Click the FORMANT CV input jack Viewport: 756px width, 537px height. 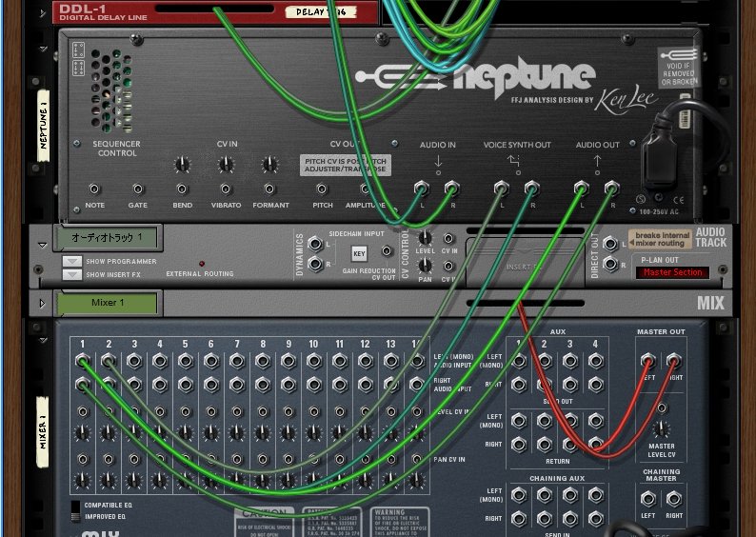click(x=270, y=189)
